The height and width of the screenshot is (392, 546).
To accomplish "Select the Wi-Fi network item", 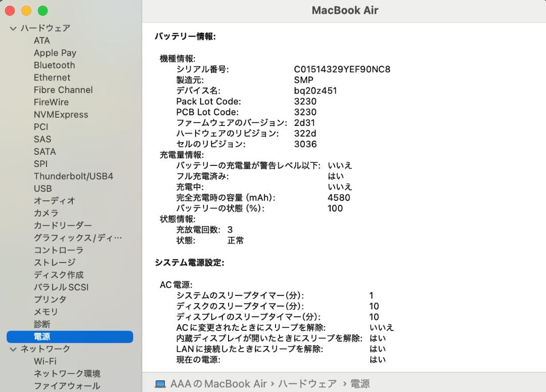I will point(44,361).
